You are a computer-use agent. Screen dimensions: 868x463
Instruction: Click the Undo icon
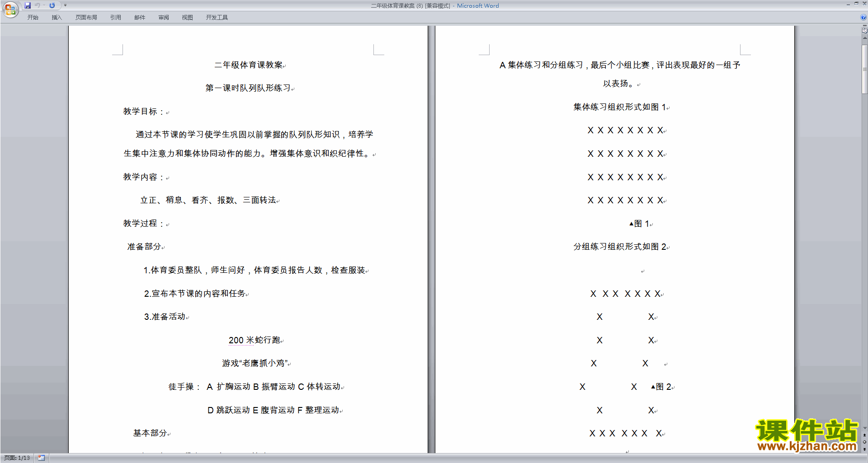[x=38, y=5]
